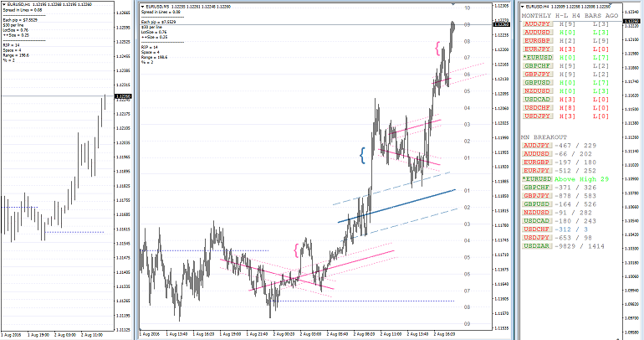Image resolution: width=644 pixels, height=340 pixels.
Task: Click 'Spread in Lines = 0.09' on M5 chart
Action: point(161,13)
